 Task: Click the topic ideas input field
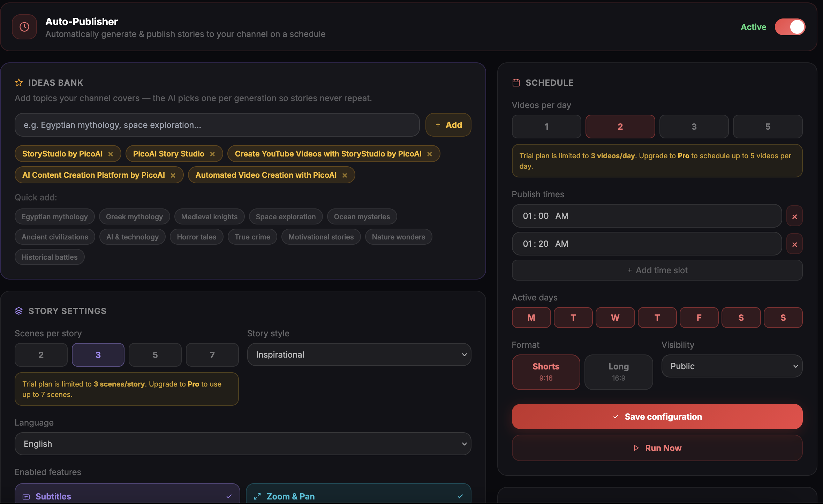click(217, 125)
